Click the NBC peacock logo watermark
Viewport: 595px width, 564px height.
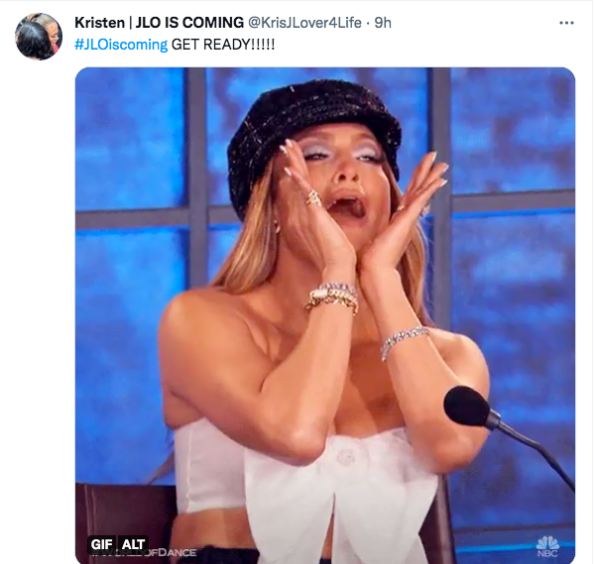(548, 547)
